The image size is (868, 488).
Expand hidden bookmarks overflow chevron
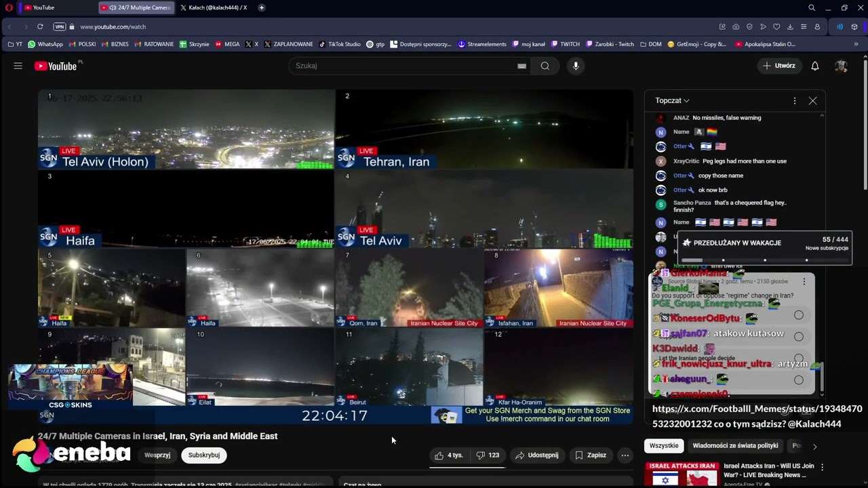click(x=856, y=44)
